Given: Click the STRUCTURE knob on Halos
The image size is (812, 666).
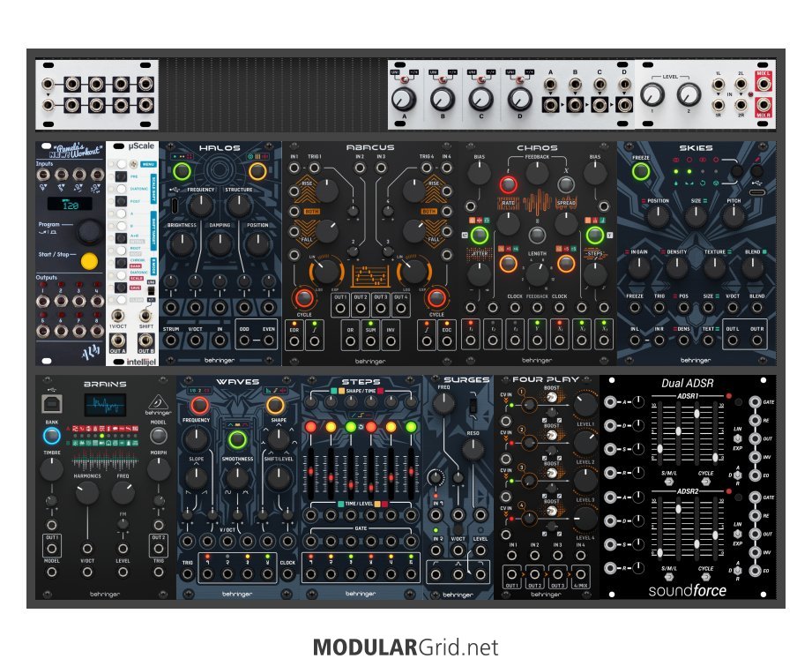Looking at the screenshot, I should click(x=238, y=206).
